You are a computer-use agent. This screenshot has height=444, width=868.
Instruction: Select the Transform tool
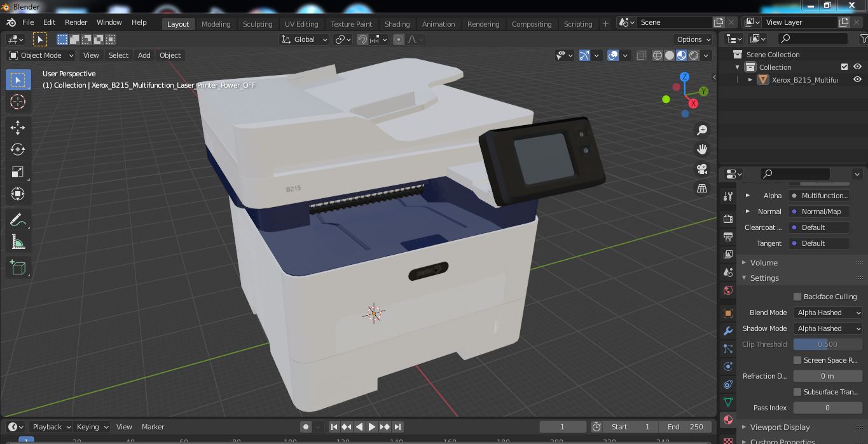18,194
